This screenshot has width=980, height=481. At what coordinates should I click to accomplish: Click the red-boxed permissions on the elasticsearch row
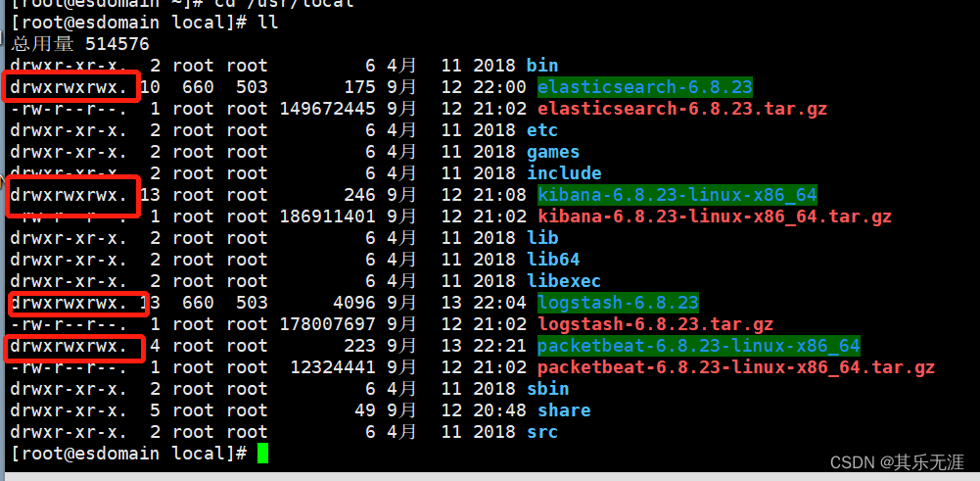pyautogui.click(x=70, y=87)
